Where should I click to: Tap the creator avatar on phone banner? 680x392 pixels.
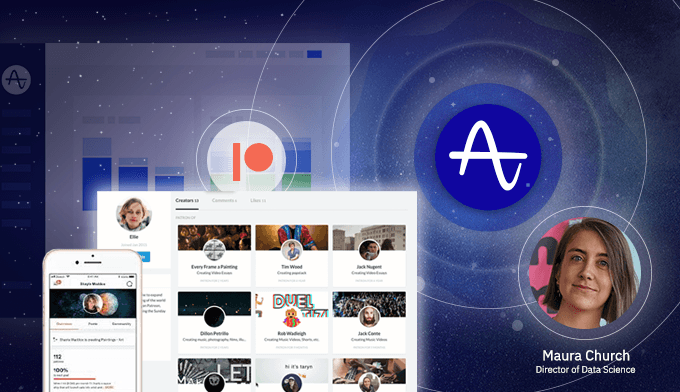(92, 303)
